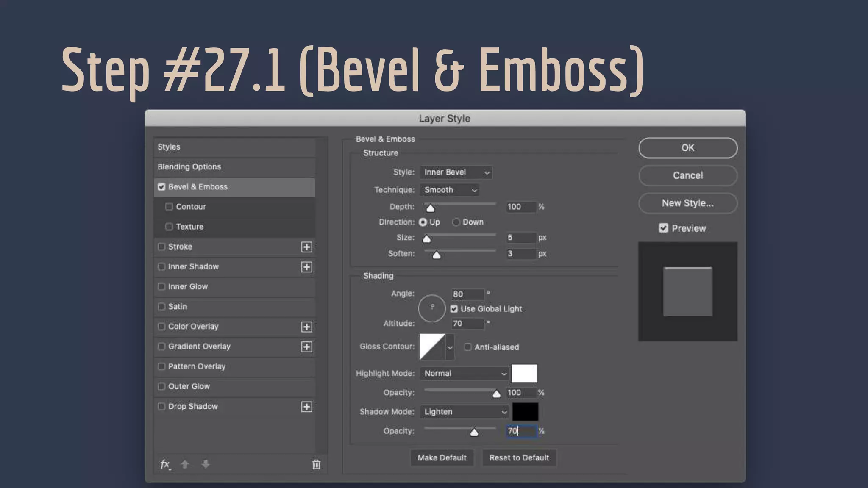Select the Drop Shadow effect entry
This screenshot has width=868, height=488.
pyautogui.click(x=193, y=407)
